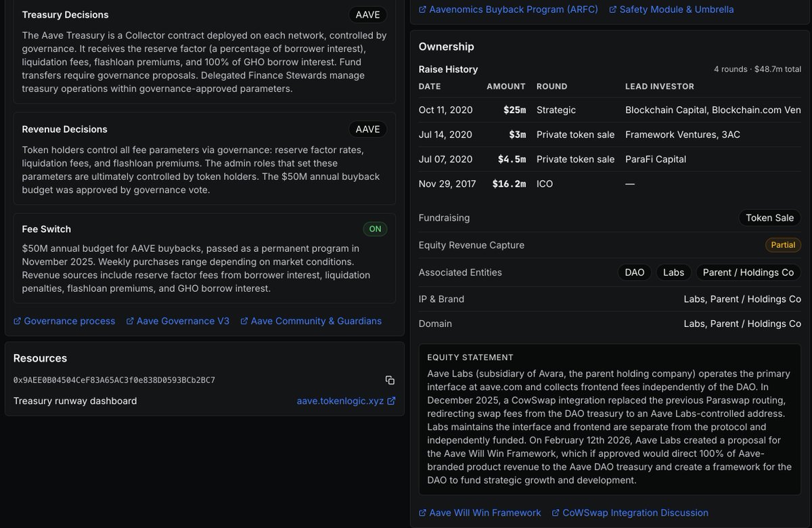Click the 4 rounds · $48.7m total summary

757,69
